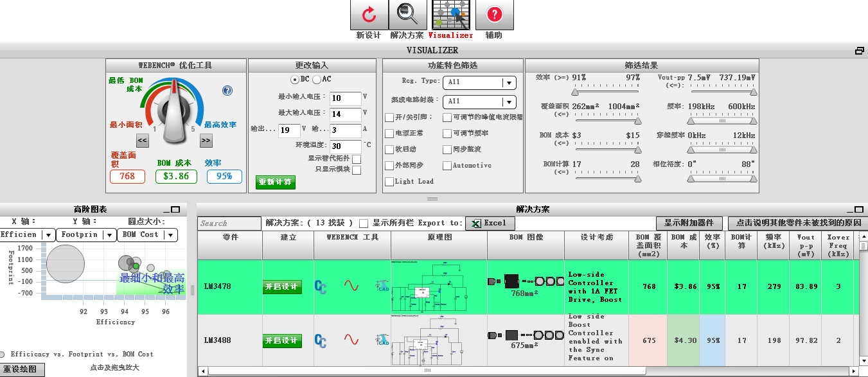Check the Light Load filter
Screen dimensions: 868x377
click(x=389, y=182)
